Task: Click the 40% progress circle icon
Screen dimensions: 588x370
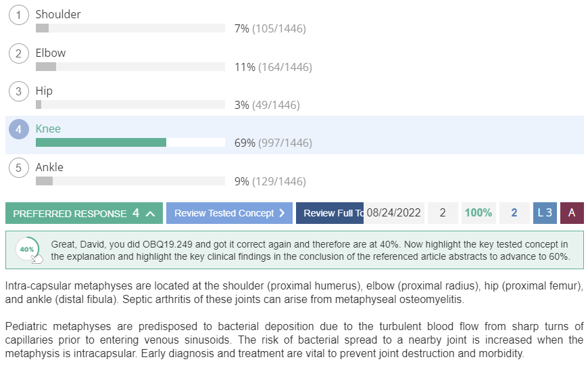Action: tap(28, 250)
